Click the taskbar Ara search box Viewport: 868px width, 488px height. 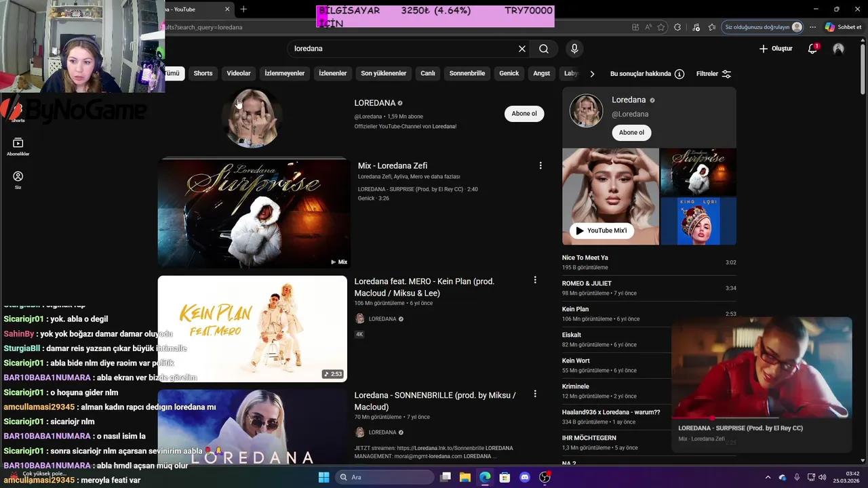coord(384,477)
